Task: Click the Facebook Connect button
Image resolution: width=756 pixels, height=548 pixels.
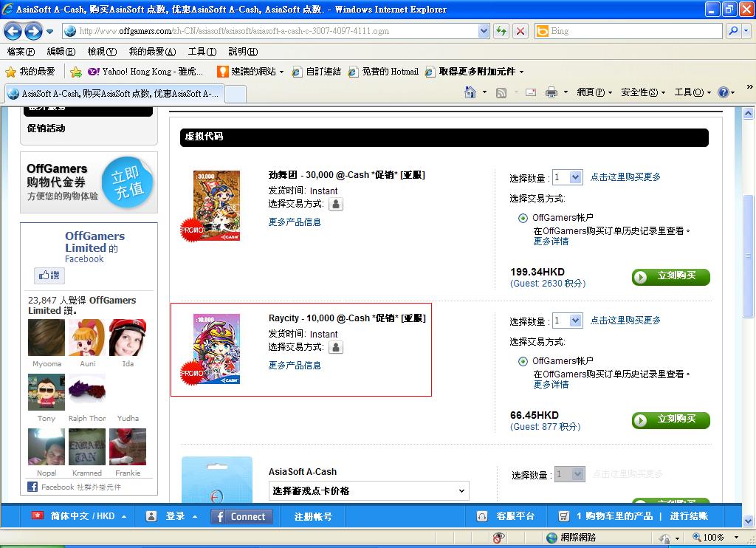Action: point(241,517)
